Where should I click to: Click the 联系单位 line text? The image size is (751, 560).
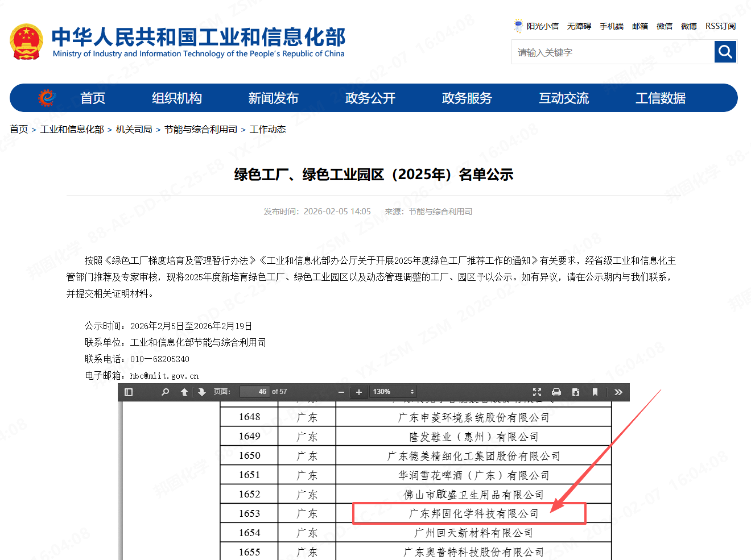[175, 343]
